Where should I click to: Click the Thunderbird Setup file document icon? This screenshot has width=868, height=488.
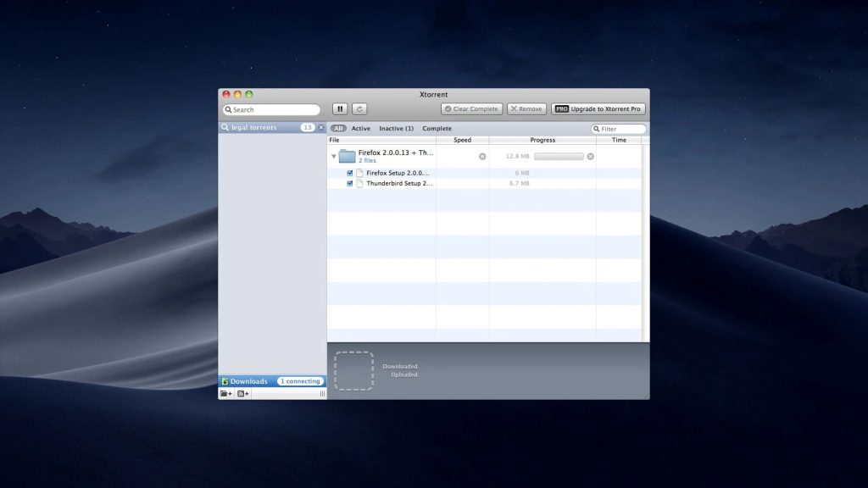[x=359, y=183]
